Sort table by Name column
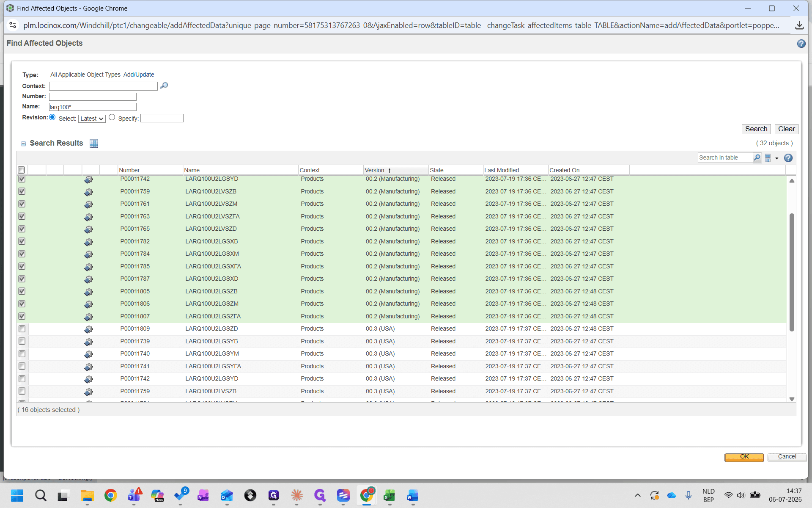The image size is (812, 508). (x=240, y=170)
